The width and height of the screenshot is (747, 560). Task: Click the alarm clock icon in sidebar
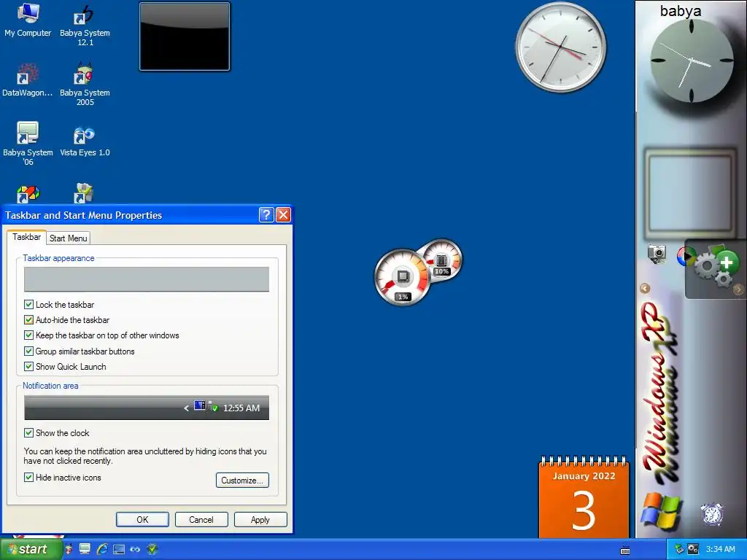pos(712,514)
